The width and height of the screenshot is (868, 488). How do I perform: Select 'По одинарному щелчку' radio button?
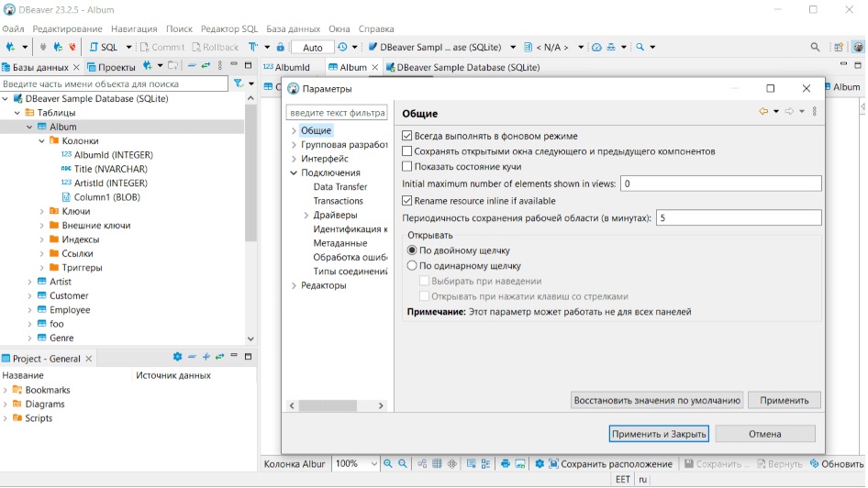tap(412, 266)
